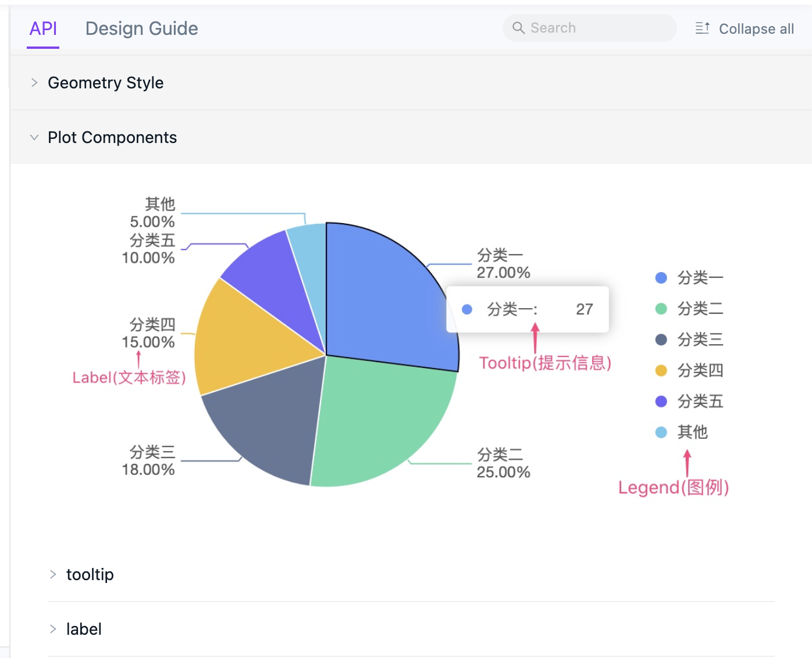Viewport: 812px width, 658px height.
Task: Click the green 分类二 legend dot
Action: pos(661,309)
